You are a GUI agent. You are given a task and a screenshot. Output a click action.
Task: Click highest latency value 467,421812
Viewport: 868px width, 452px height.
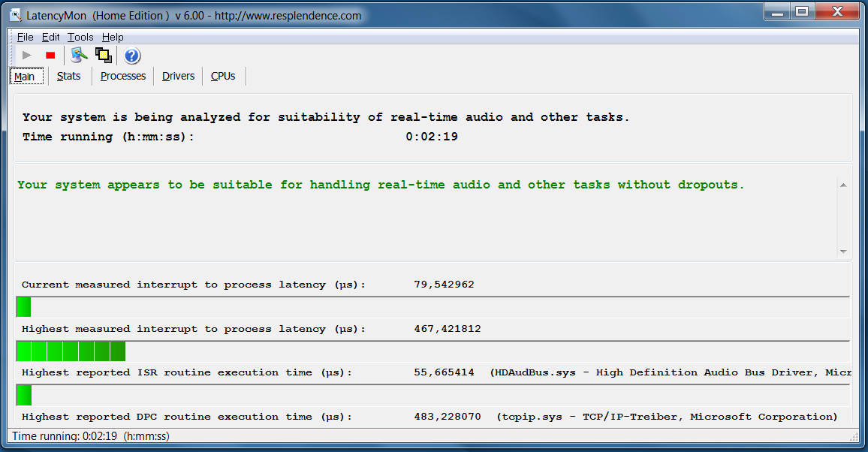(x=448, y=329)
